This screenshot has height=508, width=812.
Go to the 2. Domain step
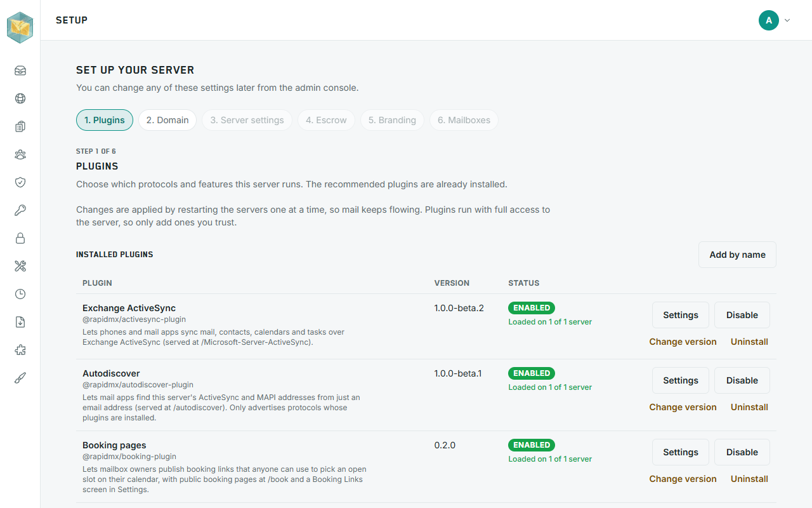167,120
